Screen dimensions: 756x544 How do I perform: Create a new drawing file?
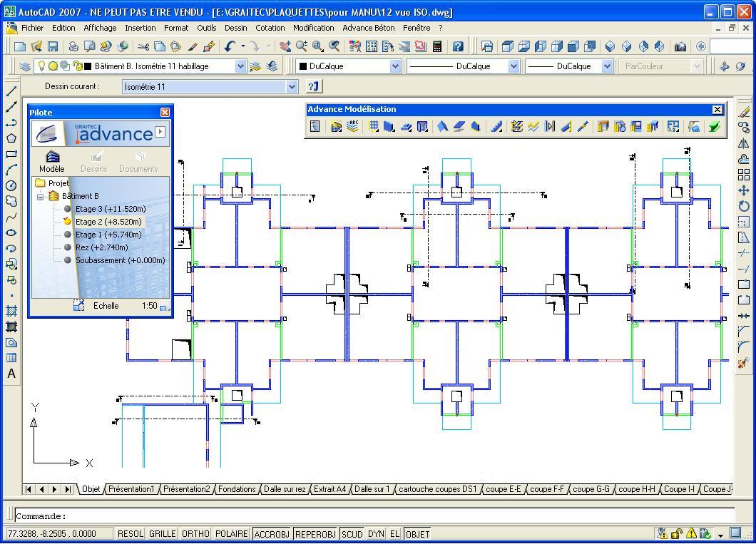click(20, 46)
